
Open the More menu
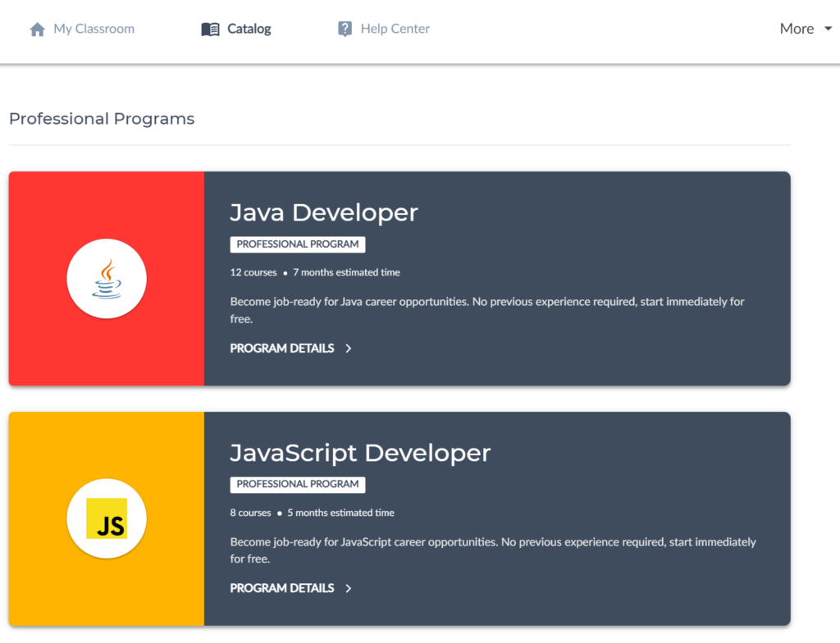pos(797,29)
